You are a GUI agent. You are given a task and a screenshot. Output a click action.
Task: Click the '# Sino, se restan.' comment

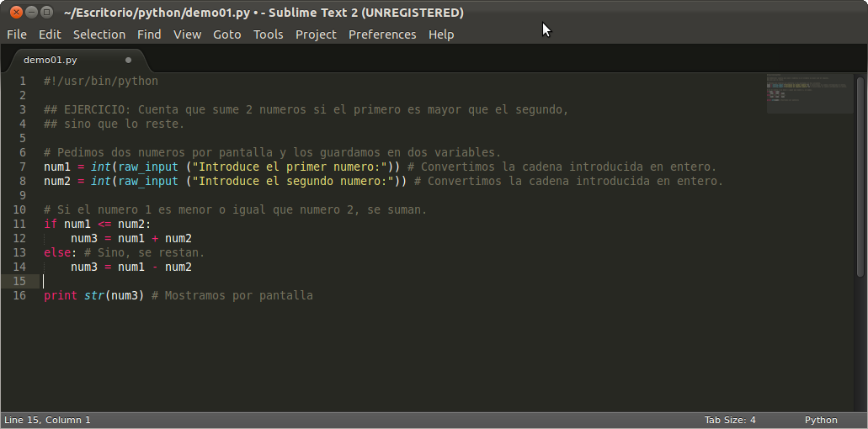pos(145,252)
